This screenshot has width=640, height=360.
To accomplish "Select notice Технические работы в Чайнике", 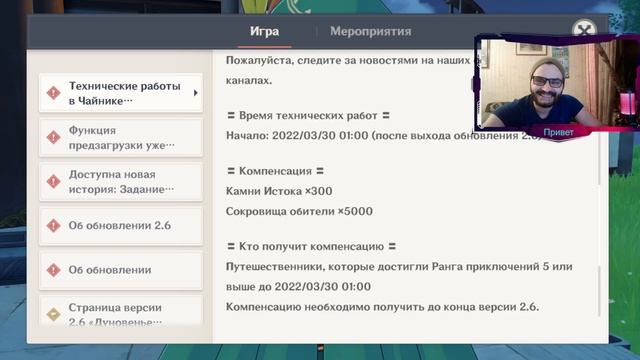I will (x=121, y=93).
